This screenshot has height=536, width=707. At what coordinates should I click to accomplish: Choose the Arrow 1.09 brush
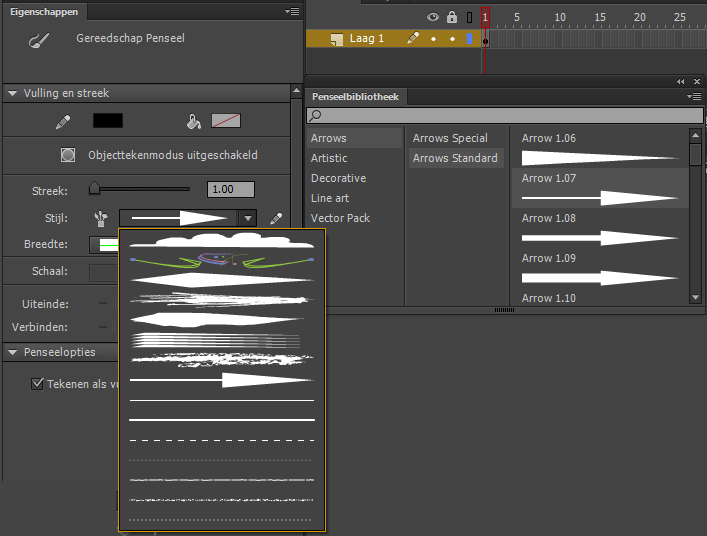(x=600, y=268)
